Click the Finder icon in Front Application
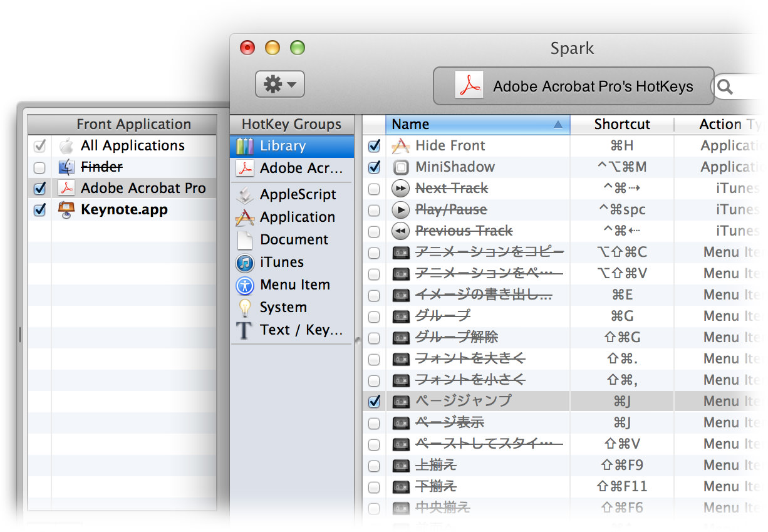 point(66,167)
